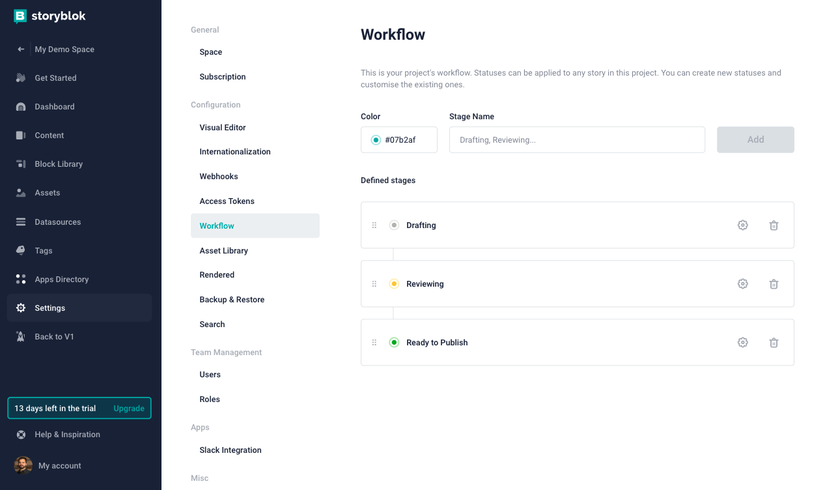The image size is (840, 490).
Task: Open the Search settings item
Action: pyautogui.click(x=212, y=324)
